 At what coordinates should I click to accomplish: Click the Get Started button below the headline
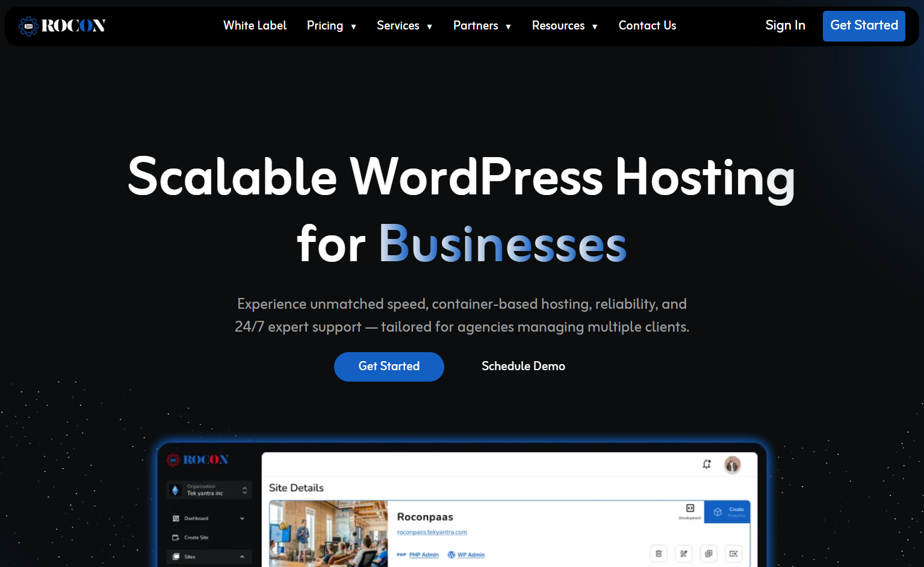pos(389,367)
